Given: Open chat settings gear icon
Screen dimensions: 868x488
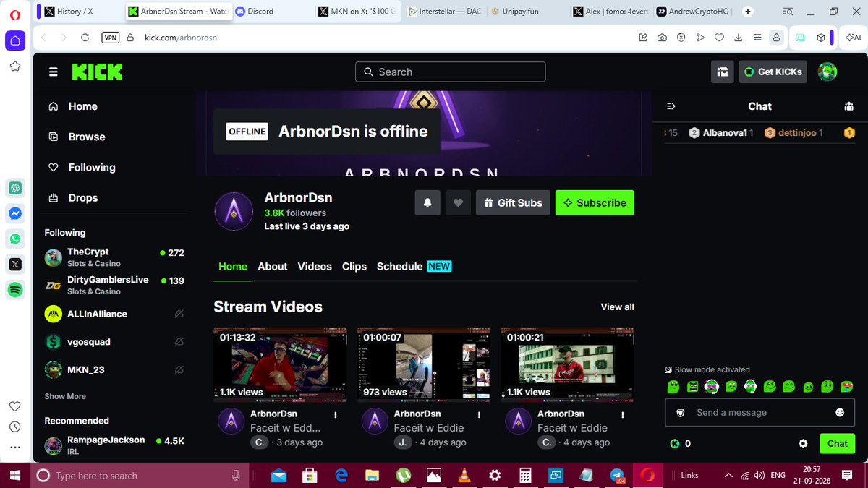Looking at the screenshot, I should [x=803, y=443].
